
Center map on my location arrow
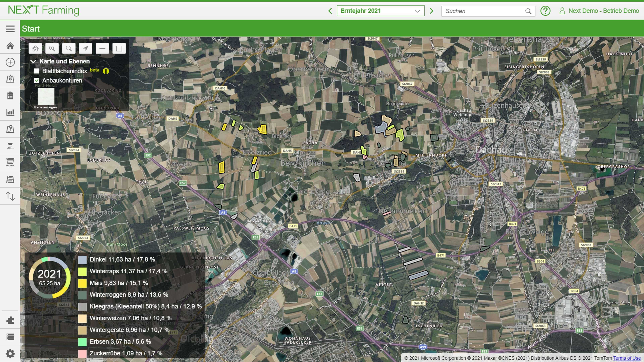tap(86, 48)
